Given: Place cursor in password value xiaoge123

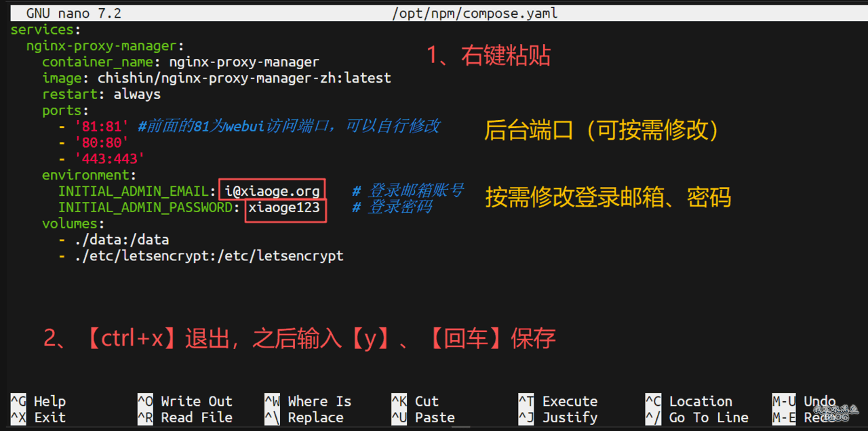Looking at the screenshot, I should click(x=284, y=207).
